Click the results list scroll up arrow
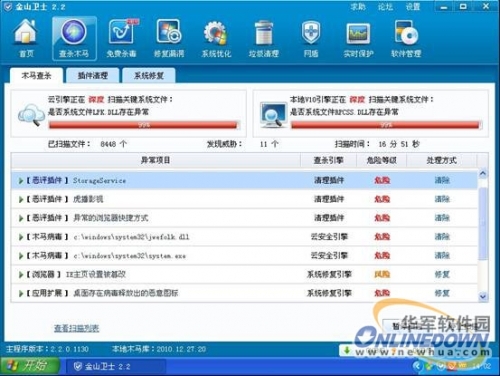This screenshot has height=376, width=500. (x=483, y=174)
